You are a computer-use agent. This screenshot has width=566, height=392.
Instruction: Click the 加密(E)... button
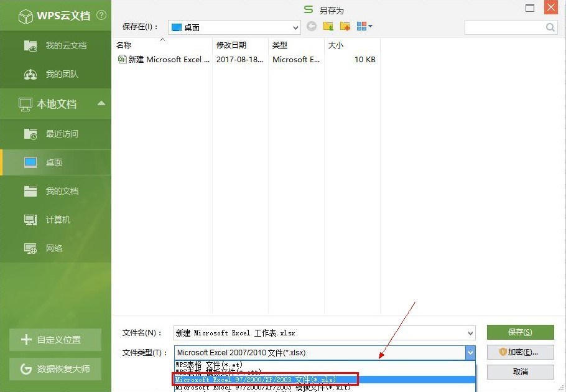pos(520,352)
